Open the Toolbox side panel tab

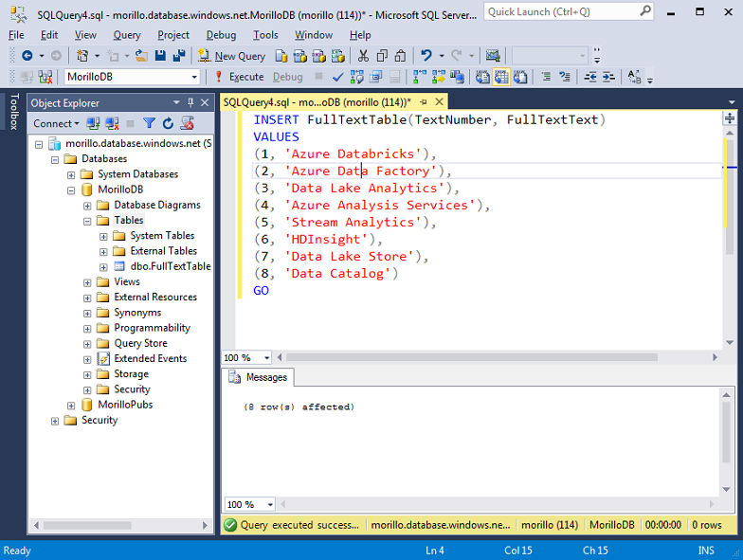click(14, 112)
